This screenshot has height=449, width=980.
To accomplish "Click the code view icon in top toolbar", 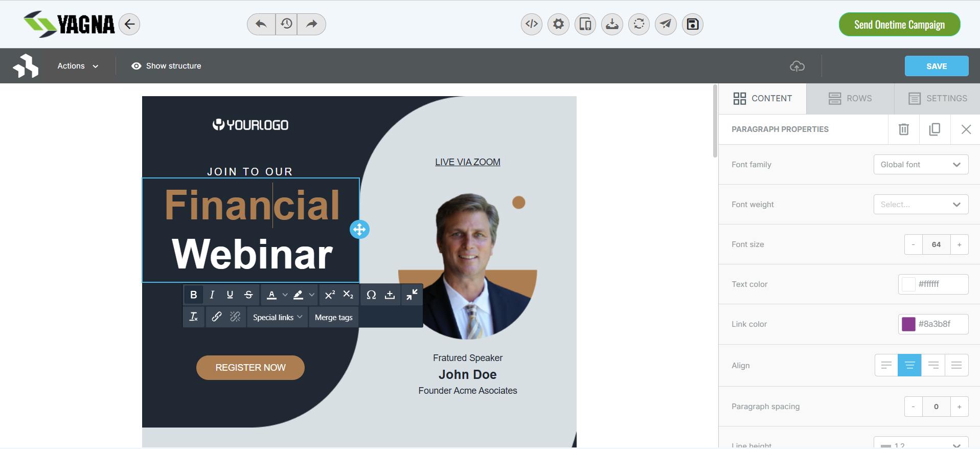I will click(x=532, y=24).
